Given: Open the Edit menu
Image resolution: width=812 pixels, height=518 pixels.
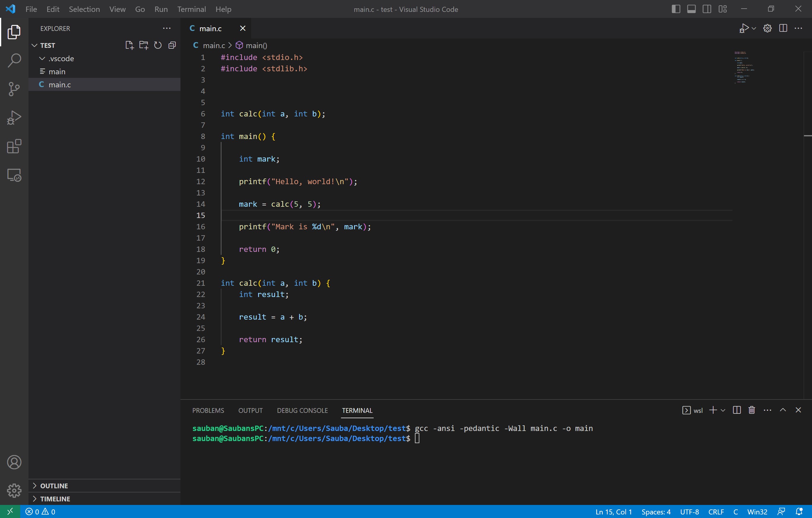Looking at the screenshot, I should pos(53,9).
